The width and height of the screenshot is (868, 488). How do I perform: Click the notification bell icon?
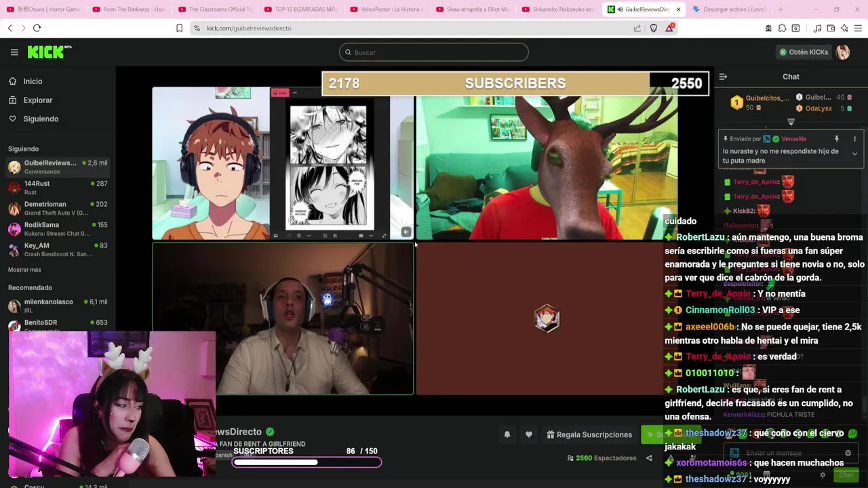507,434
